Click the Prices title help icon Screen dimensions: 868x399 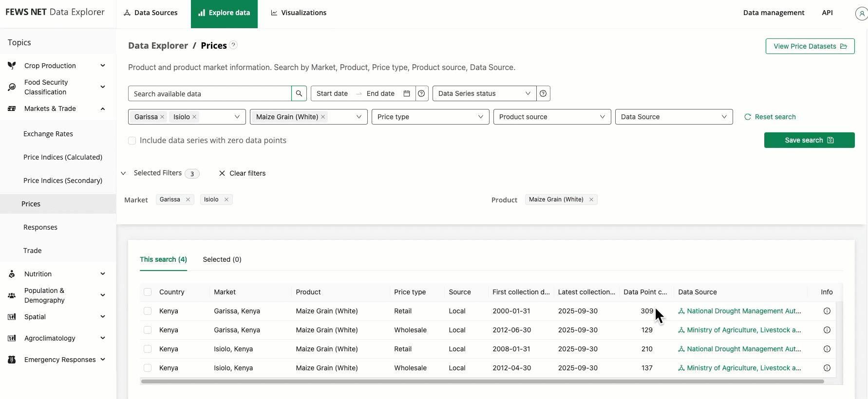(x=233, y=45)
